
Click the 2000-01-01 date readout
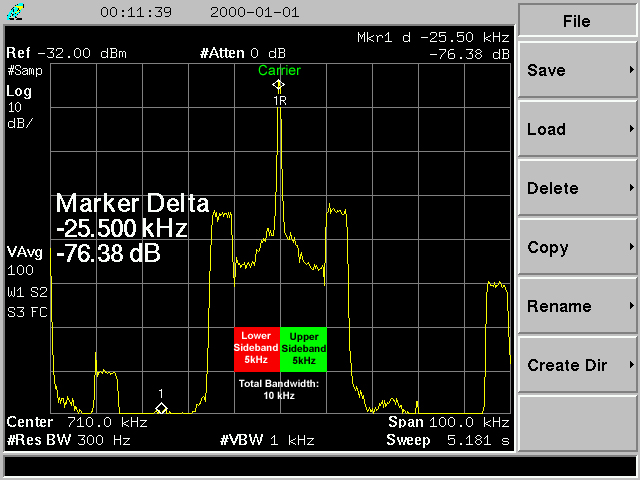(255, 12)
